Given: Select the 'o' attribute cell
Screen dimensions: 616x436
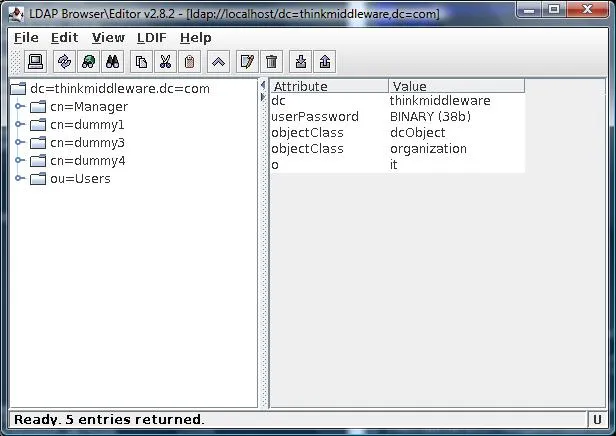Looking at the screenshot, I should coord(329,165).
